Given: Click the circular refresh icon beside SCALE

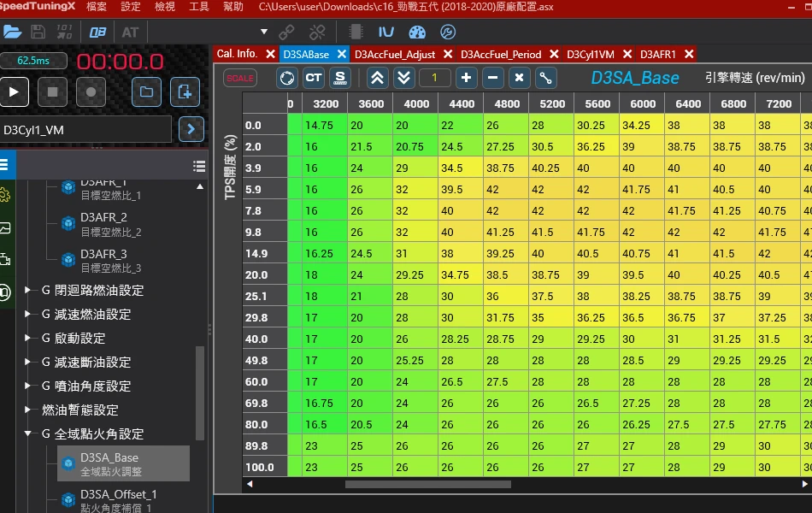Looking at the screenshot, I should coord(287,79).
